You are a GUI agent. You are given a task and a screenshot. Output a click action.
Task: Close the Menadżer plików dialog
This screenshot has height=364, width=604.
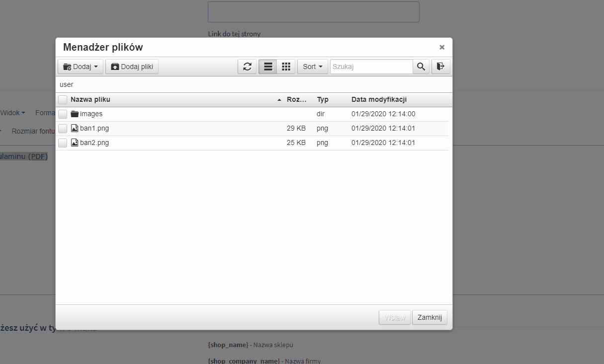point(441,48)
